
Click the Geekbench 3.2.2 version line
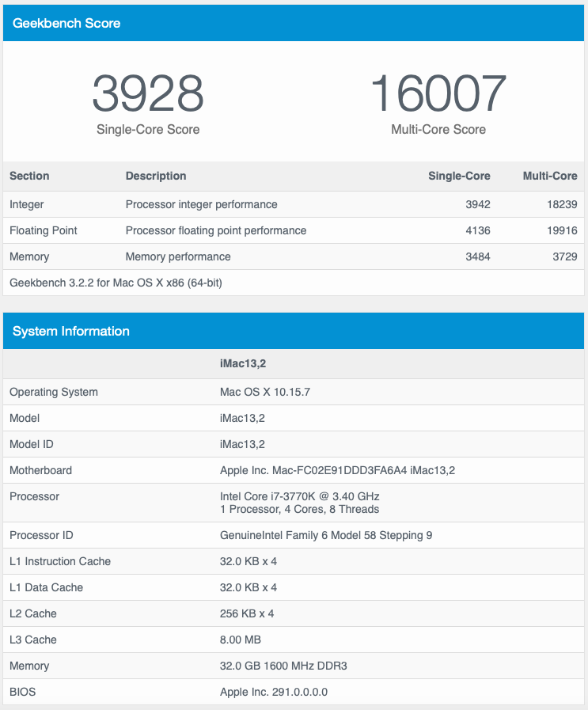[x=116, y=283]
